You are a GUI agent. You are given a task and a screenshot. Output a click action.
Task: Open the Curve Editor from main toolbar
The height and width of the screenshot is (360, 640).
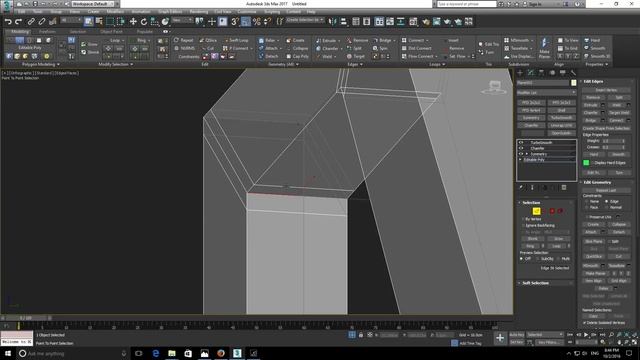(389, 22)
